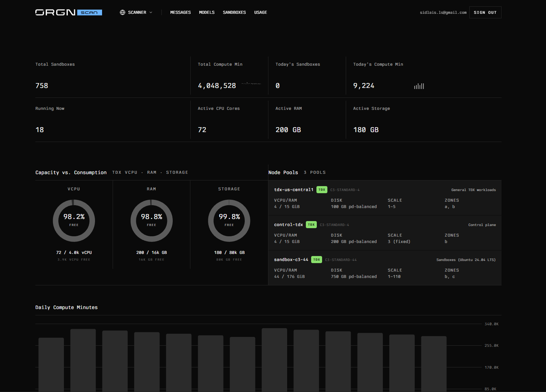Click the Storage 99.8% free donut

[229, 221]
